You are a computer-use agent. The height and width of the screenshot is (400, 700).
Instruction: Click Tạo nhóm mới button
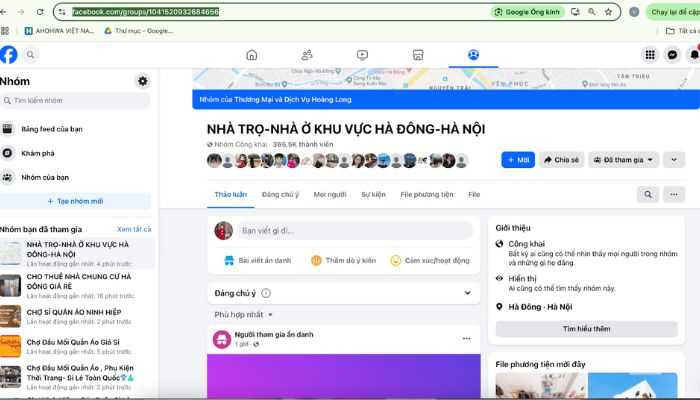point(75,201)
